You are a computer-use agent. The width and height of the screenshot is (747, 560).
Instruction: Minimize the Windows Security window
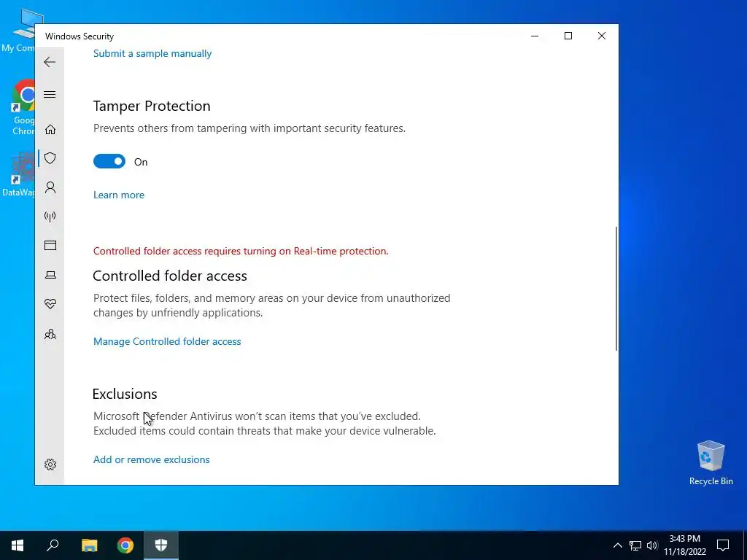pyautogui.click(x=535, y=36)
